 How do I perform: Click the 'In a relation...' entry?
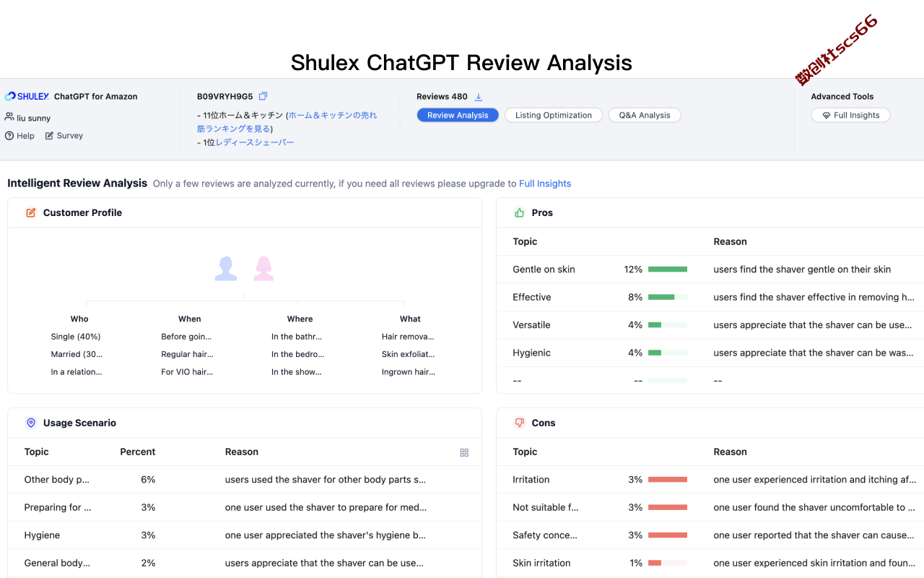coord(77,372)
